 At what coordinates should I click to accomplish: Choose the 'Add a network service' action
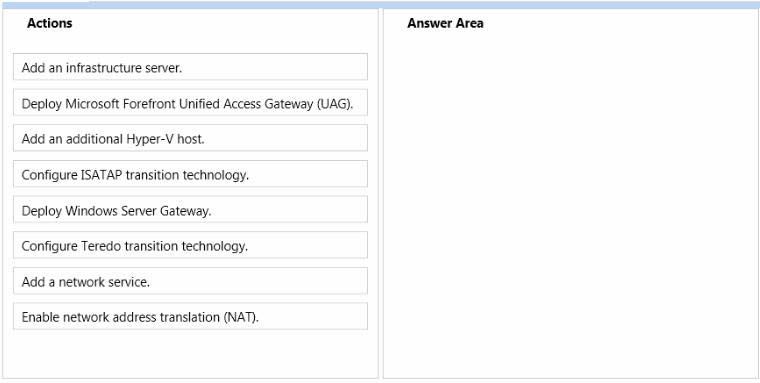(x=190, y=281)
